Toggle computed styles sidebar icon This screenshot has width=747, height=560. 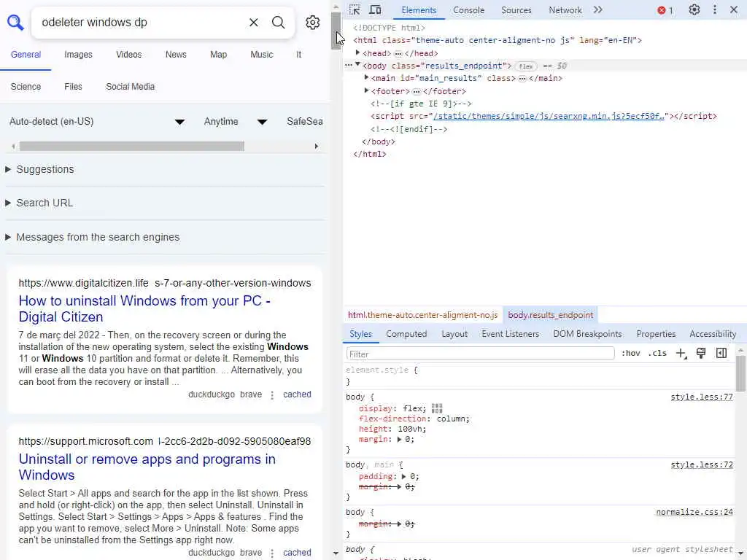[721, 354]
